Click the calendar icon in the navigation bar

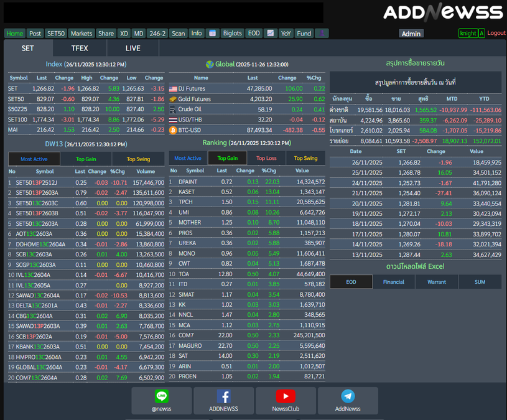(212, 34)
